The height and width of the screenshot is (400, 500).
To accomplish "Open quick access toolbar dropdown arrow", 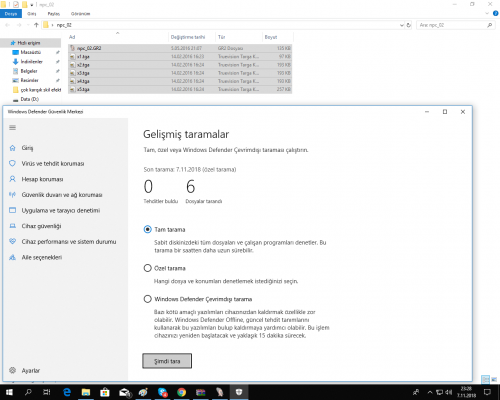I will [x=32, y=5].
